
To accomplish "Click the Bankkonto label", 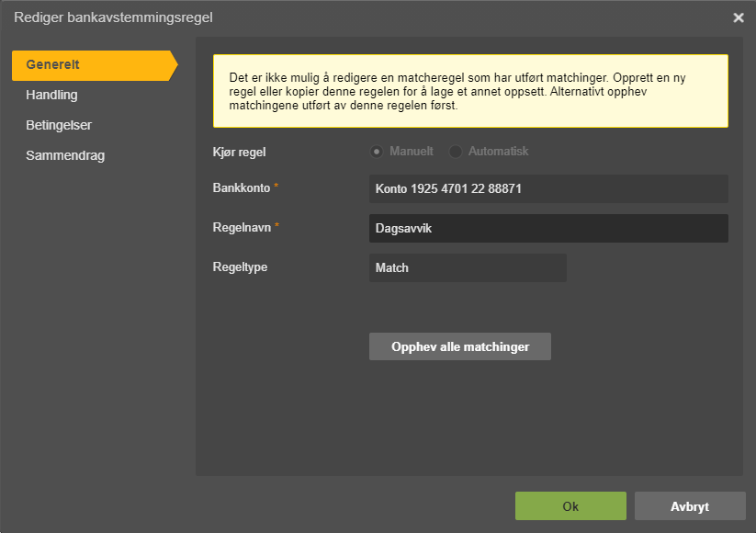I will [x=242, y=187].
